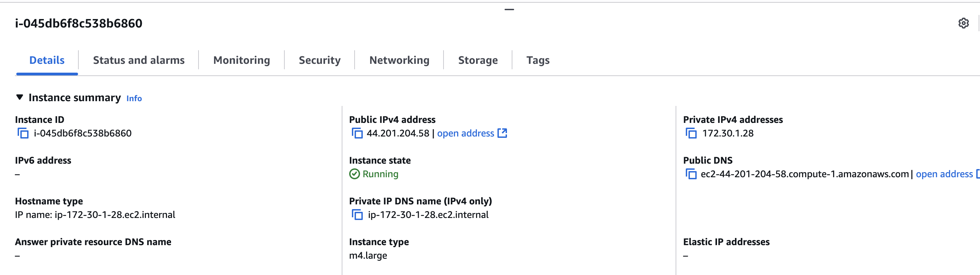Copy the Instance ID to clipboard
Screen dimensions: 980x275
[x=23, y=133]
